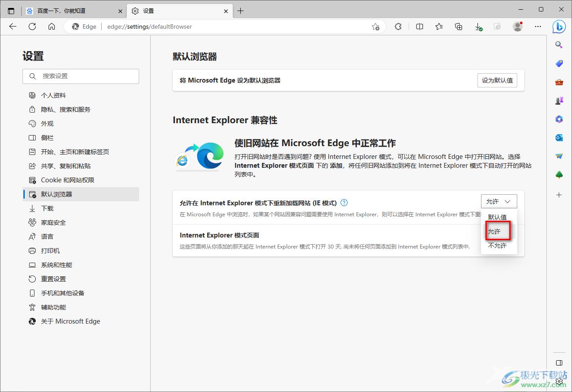Open the extensions puzzle icon
Viewport: 572px width, 392px height.
pyautogui.click(x=398, y=26)
